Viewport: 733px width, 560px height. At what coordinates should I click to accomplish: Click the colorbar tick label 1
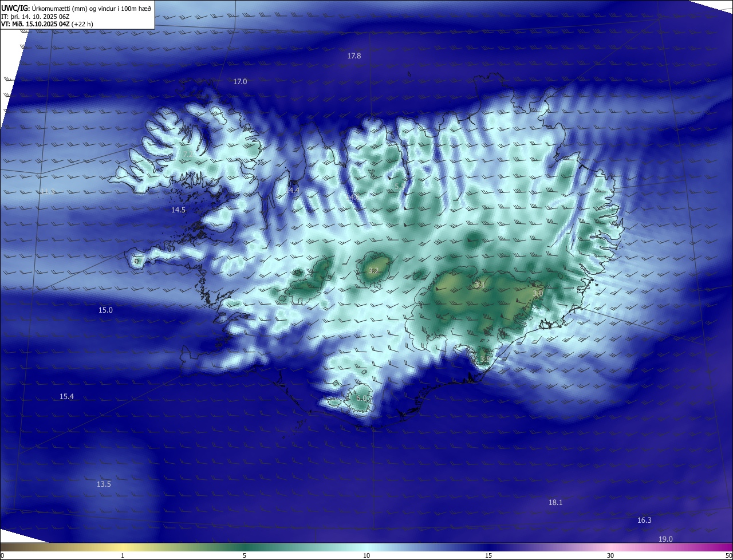(123, 555)
